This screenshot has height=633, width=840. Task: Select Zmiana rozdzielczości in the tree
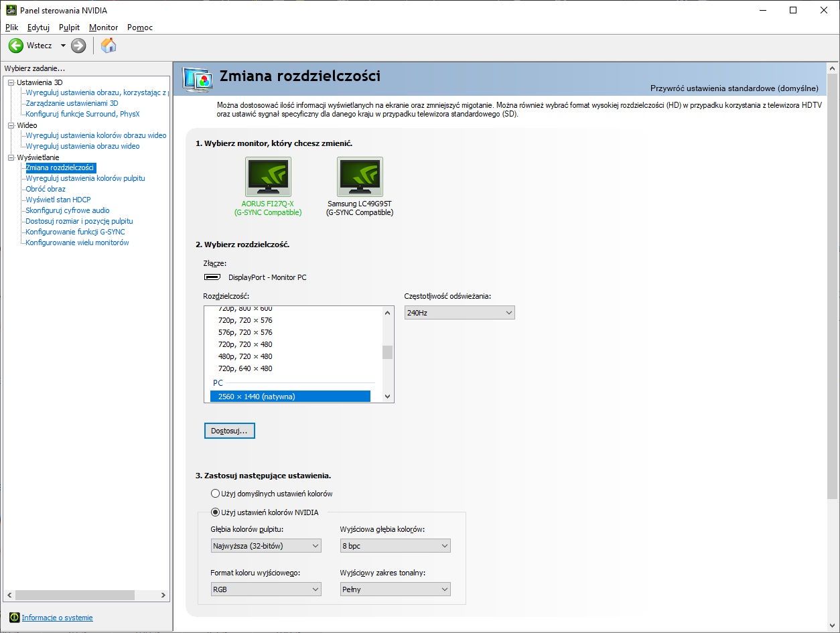point(60,167)
